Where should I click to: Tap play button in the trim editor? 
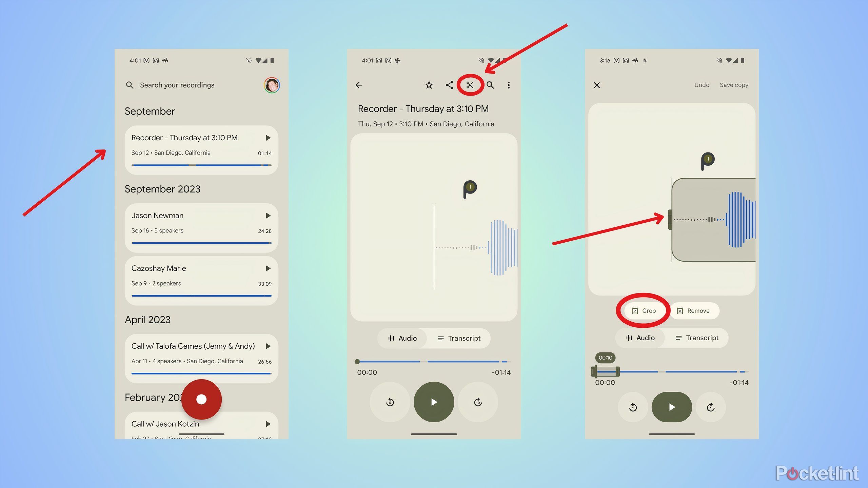point(671,407)
